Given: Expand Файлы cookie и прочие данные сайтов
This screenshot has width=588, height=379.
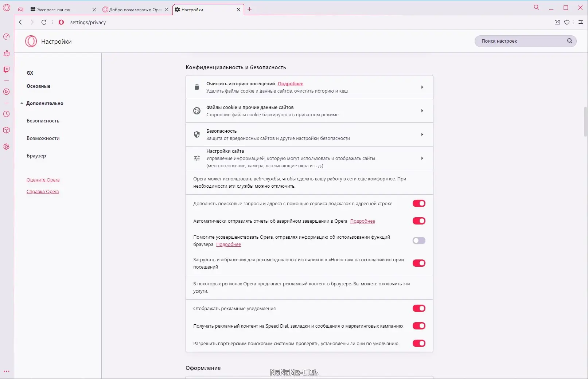Looking at the screenshot, I should (422, 111).
